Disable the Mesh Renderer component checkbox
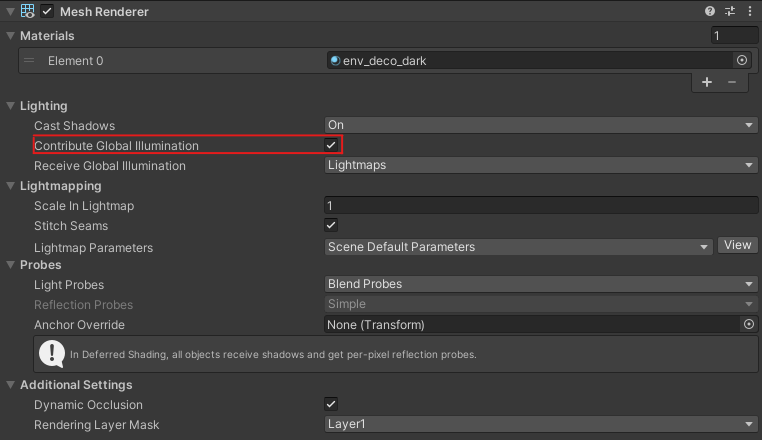The width and height of the screenshot is (762, 440). pyautogui.click(x=47, y=11)
